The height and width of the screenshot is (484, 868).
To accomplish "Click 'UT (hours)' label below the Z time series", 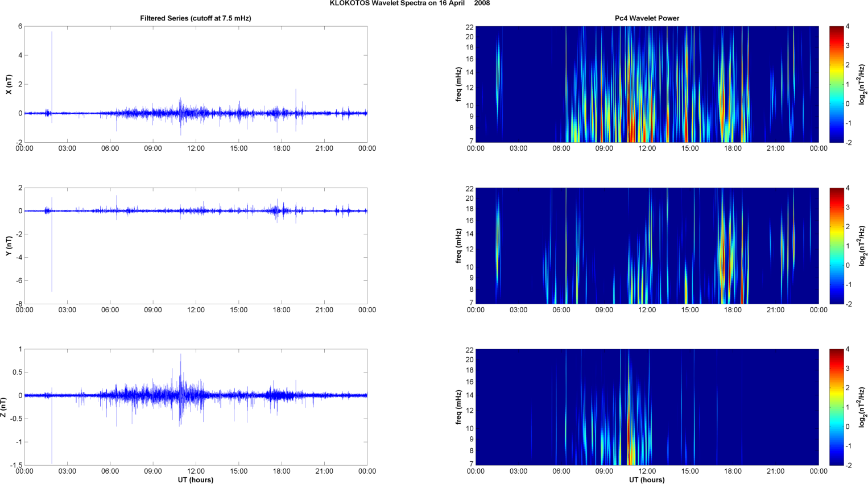I will pos(196,480).
